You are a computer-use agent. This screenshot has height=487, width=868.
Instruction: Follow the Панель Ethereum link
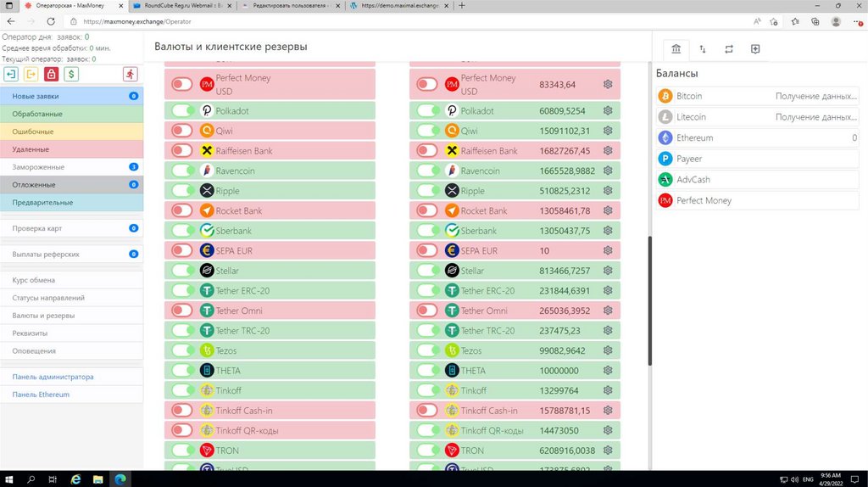coord(41,395)
